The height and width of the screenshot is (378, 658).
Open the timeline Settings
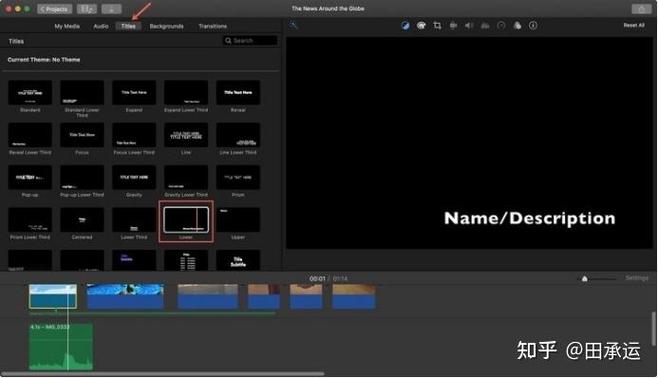coord(637,278)
